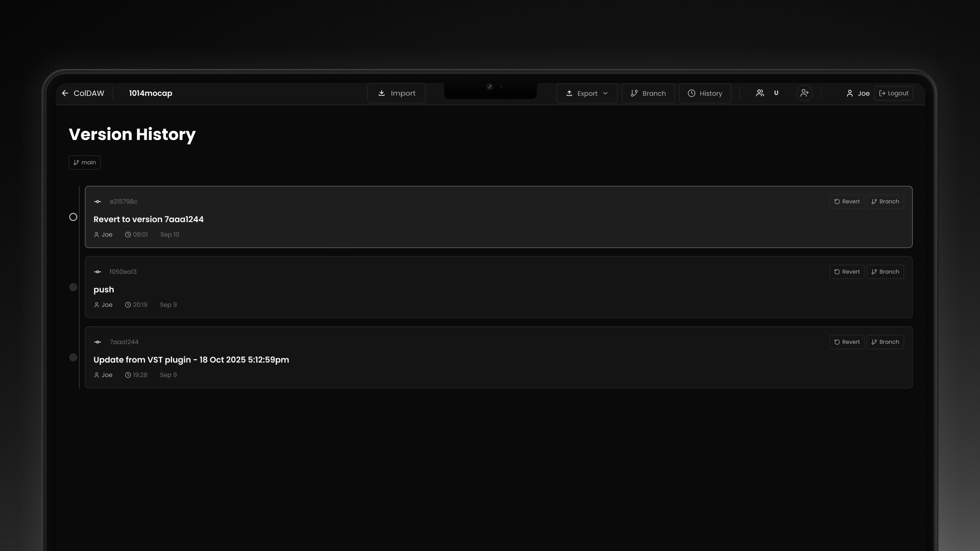The image size is (980, 551).
Task: Click the add collaborator icon
Action: tap(804, 93)
